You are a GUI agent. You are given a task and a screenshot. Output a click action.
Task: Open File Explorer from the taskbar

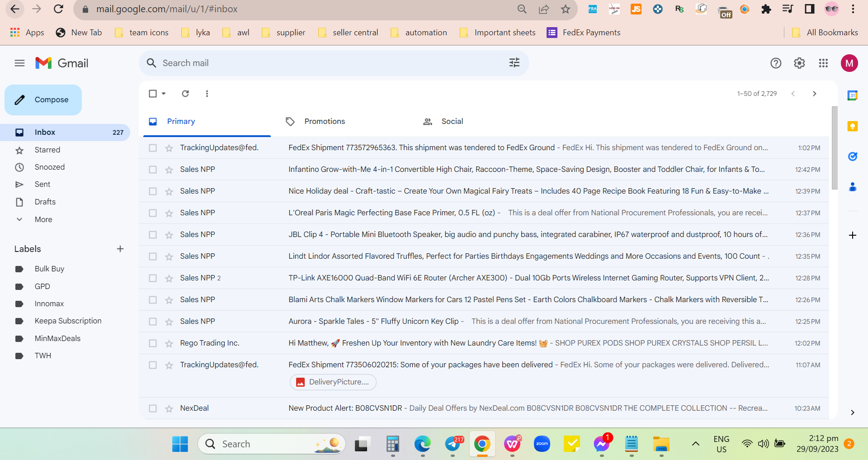661,444
